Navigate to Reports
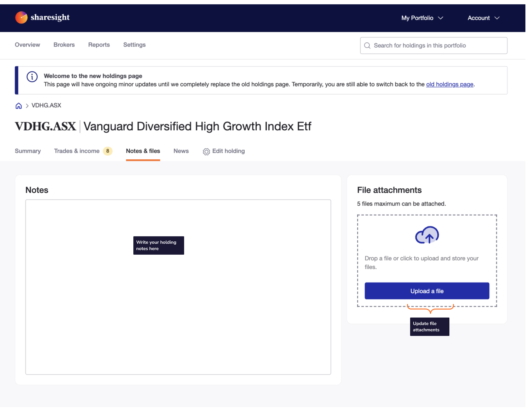The height and width of the screenshot is (412, 532). point(99,45)
